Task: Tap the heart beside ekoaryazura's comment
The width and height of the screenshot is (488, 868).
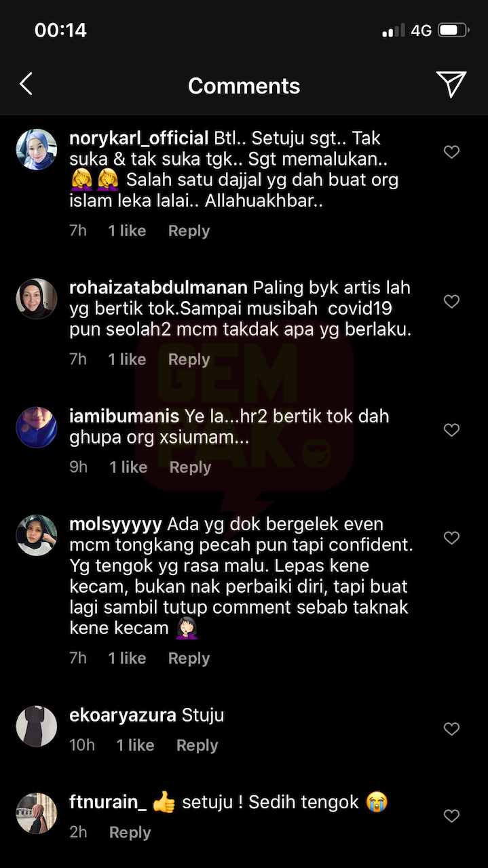Action: point(452,729)
